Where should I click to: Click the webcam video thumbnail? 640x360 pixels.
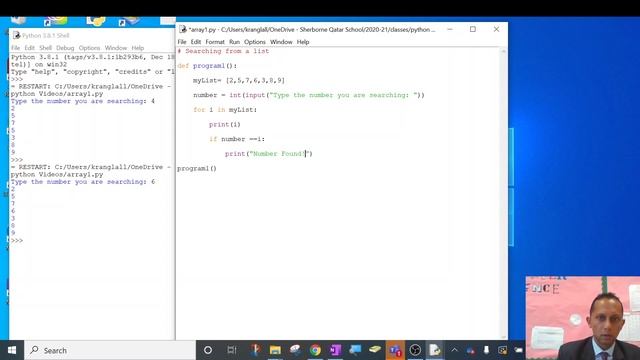[582, 318]
